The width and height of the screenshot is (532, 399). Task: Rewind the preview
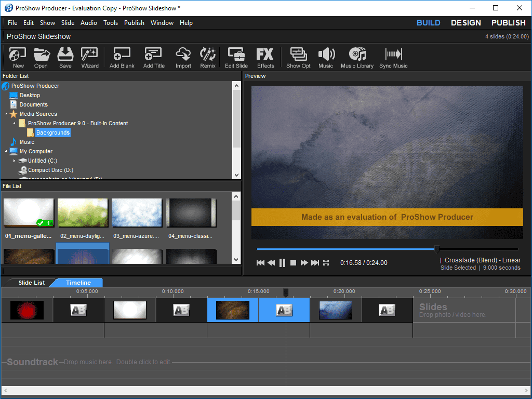point(271,262)
